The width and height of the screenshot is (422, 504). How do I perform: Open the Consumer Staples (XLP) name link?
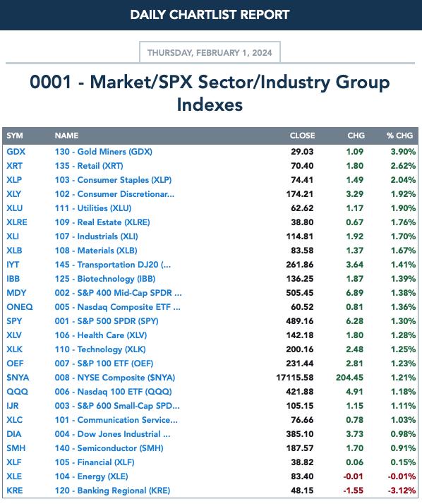[x=113, y=180]
